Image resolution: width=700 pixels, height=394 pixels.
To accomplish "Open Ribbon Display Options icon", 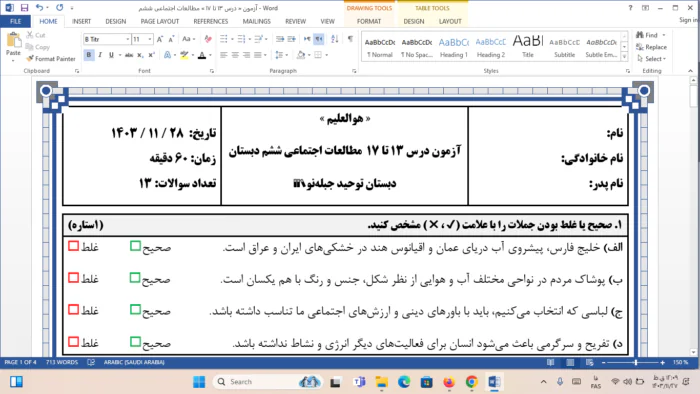I will [x=646, y=8].
